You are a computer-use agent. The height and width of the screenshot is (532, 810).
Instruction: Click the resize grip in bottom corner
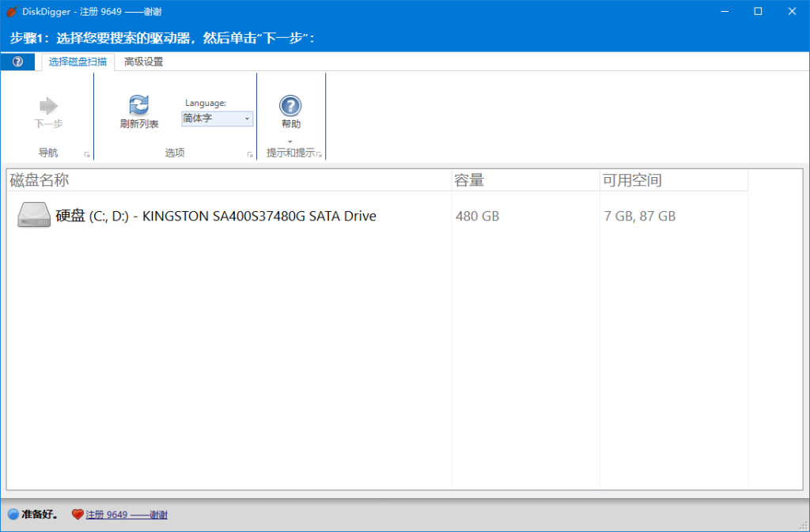click(x=804, y=526)
